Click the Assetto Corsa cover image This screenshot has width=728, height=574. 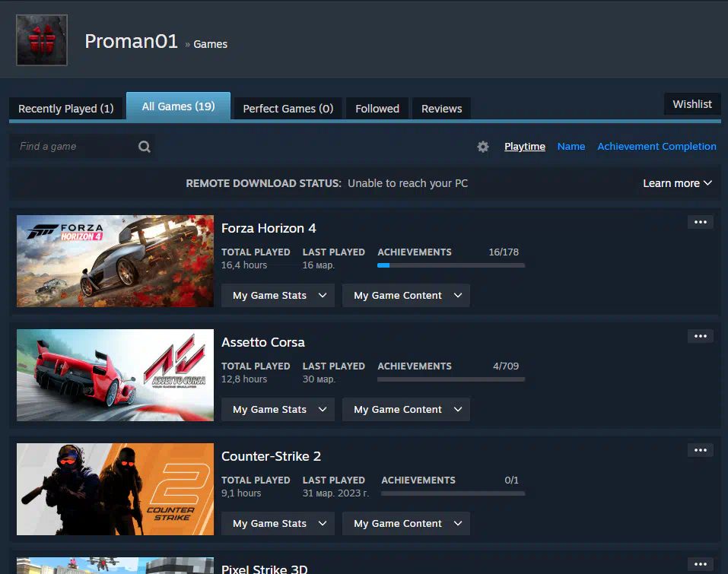click(115, 375)
